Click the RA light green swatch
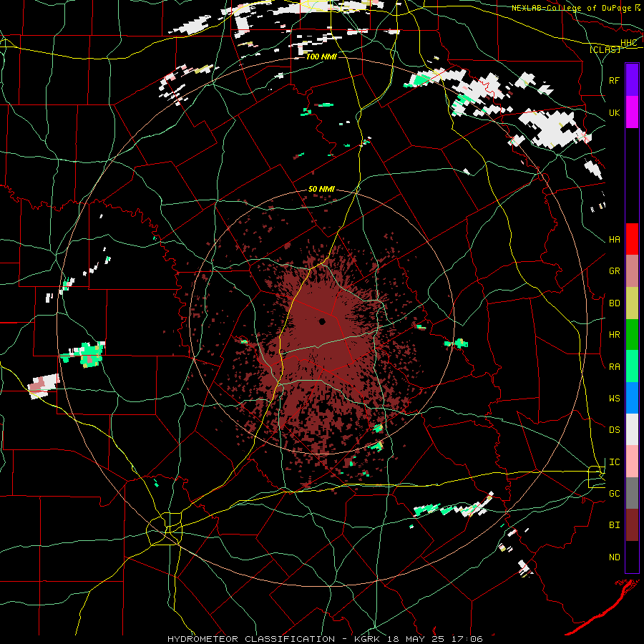This screenshot has height=644, width=644. coord(632,366)
